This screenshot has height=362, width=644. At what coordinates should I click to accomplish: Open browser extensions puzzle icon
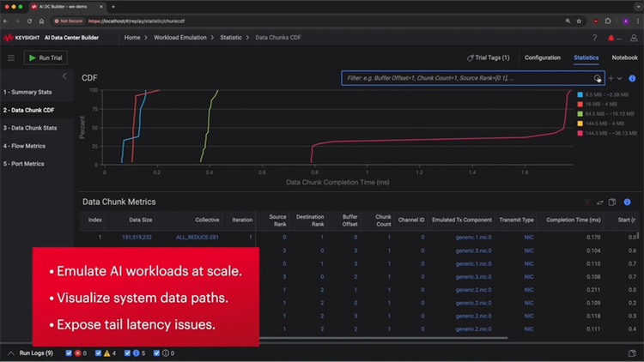click(608, 21)
